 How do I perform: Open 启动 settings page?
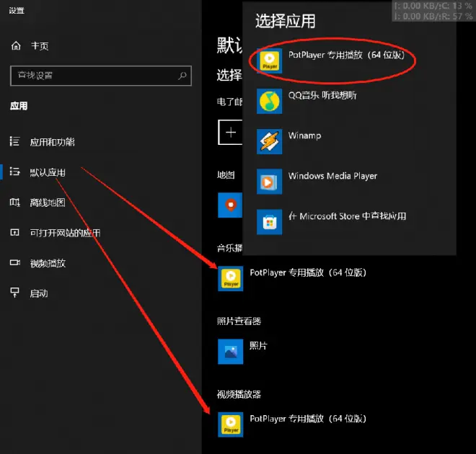(x=39, y=293)
